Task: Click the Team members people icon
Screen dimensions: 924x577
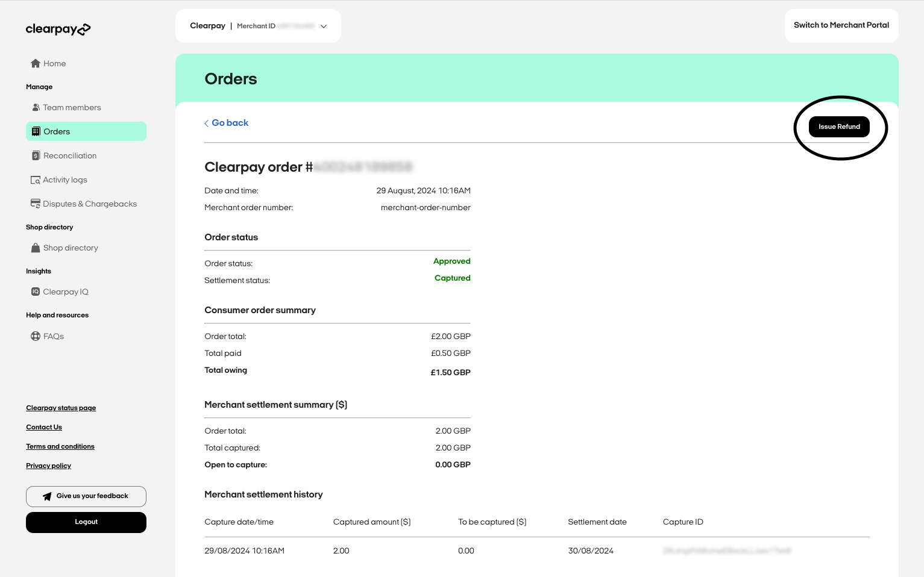Action: (x=36, y=107)
